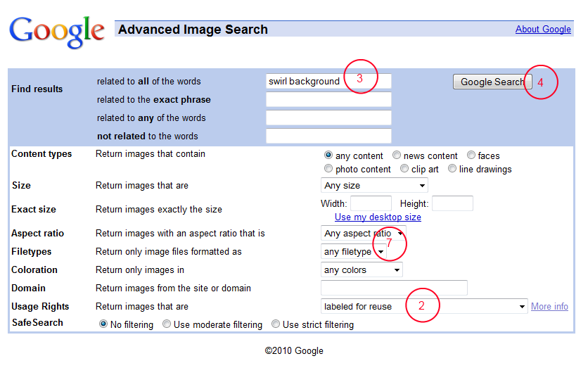Open the 'Any size' dropdown
588x368 pixels.
tap(374, 185)
